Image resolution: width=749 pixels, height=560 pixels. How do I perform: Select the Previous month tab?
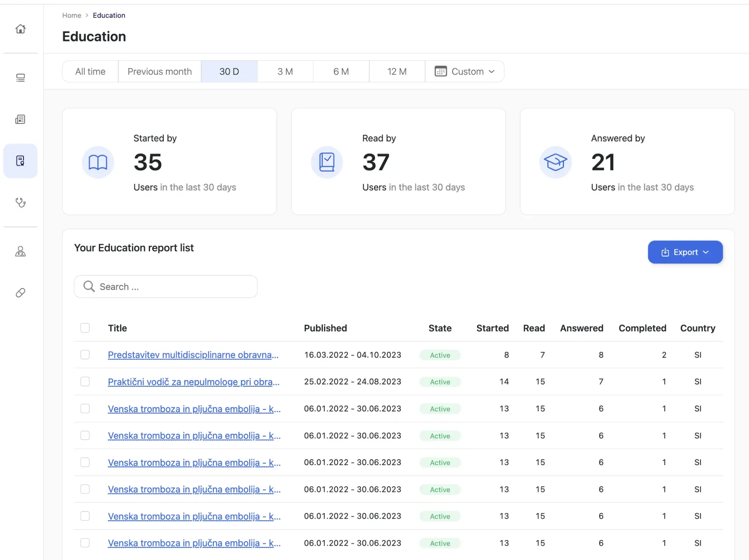point(159,71)
